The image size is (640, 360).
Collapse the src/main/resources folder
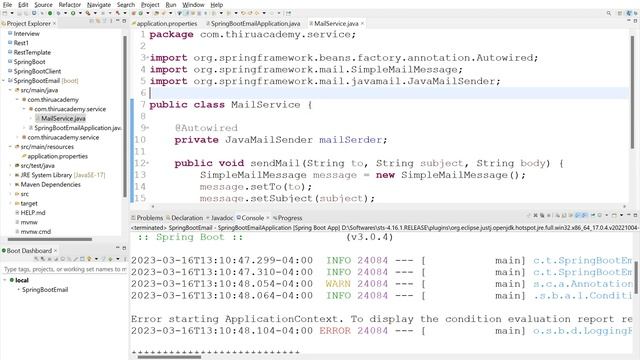click(x=11, y=147)
